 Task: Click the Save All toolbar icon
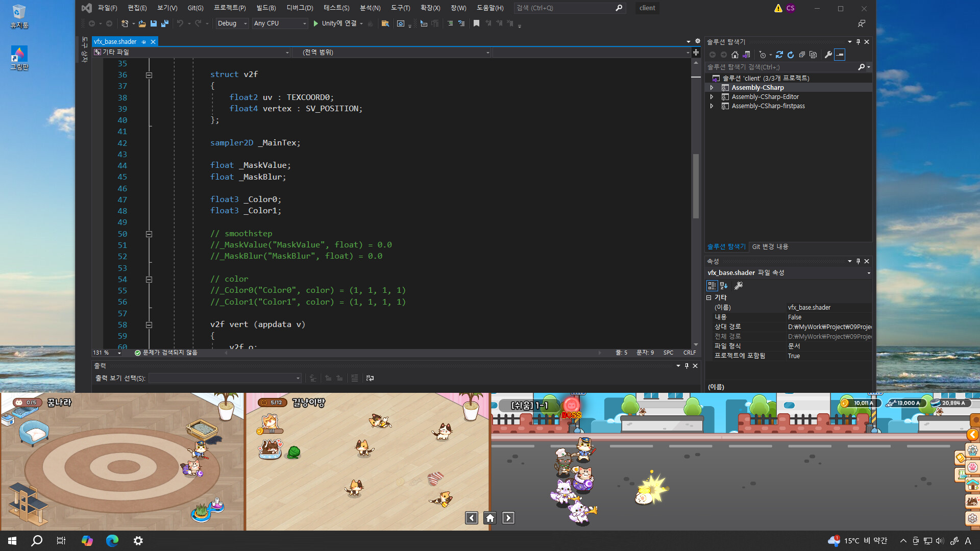[x=164, y=23]
